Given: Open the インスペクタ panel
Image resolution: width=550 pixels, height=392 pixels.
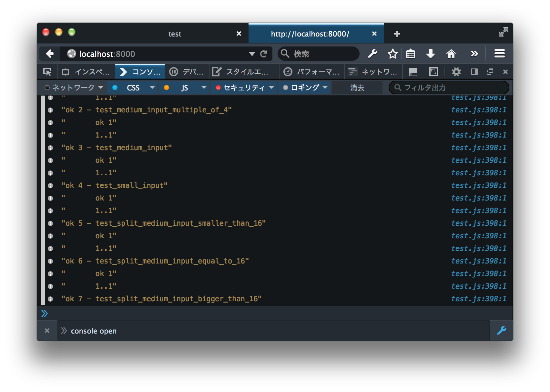Looking at the screenshot, I should pyautogui.click(x=86, y=72).
